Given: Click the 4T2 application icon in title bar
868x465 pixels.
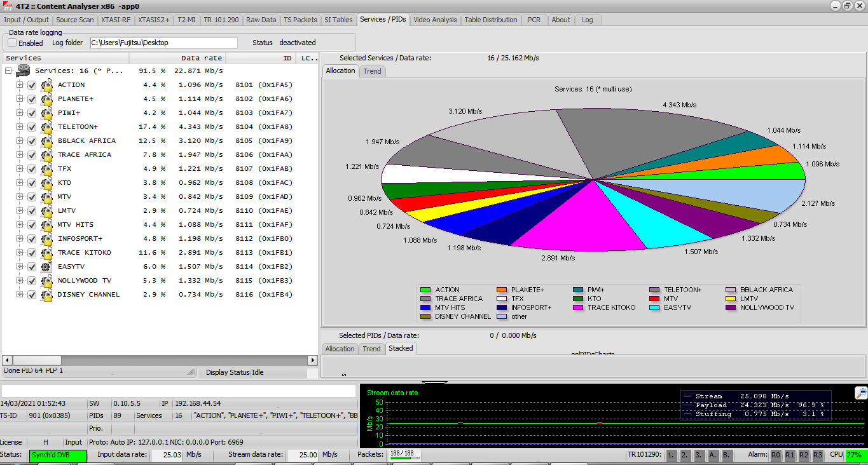Looking at the screenshot, I should click(7, 6).
